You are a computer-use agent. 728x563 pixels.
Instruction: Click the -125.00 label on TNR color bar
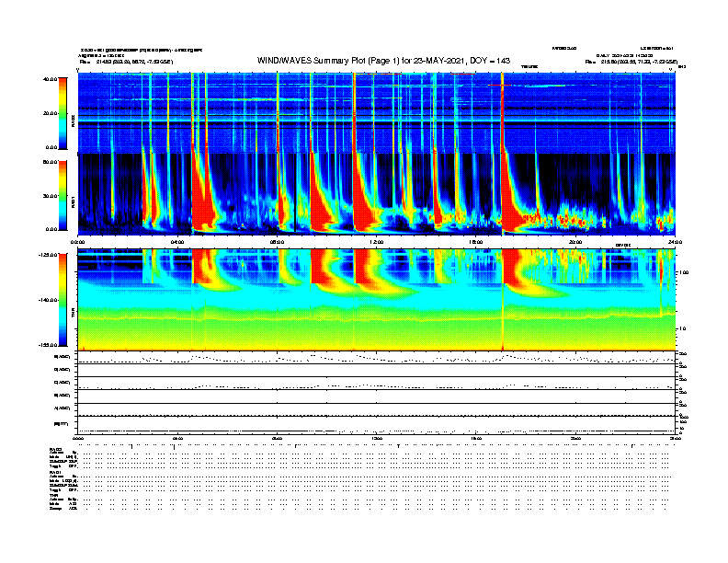point(48,255)
